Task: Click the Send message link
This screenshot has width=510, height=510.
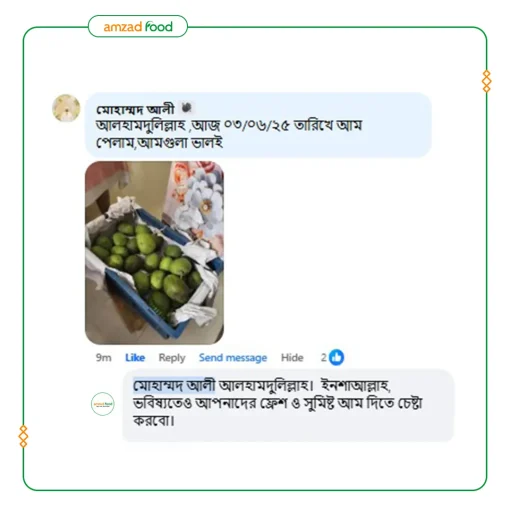Action: click(233, 358)
